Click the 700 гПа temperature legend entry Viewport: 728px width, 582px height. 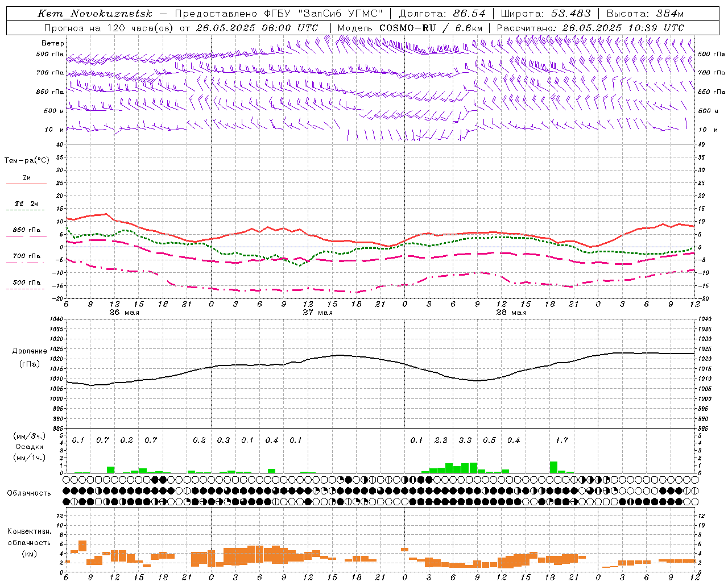tap(27, 256)
